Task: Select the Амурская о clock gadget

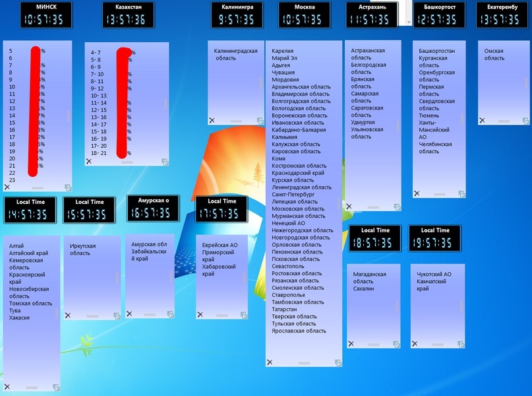Action: pos(153,209)
